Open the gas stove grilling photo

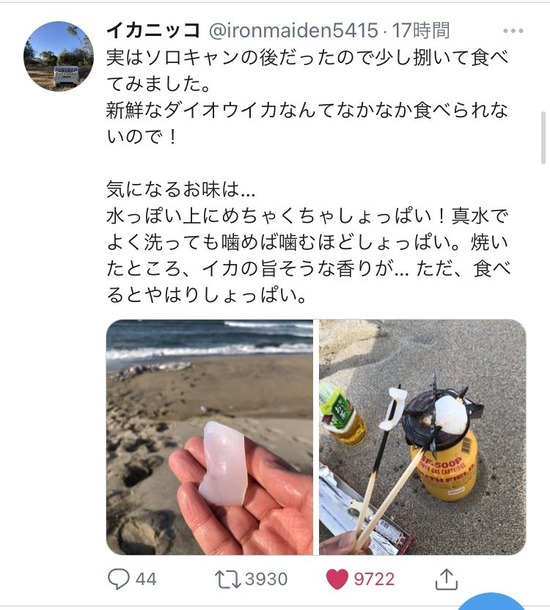point(422,437)
